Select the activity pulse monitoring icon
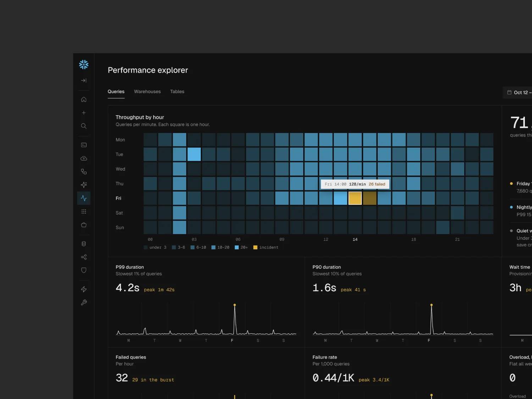The image size is (532, 399). [x=84, y=198]
